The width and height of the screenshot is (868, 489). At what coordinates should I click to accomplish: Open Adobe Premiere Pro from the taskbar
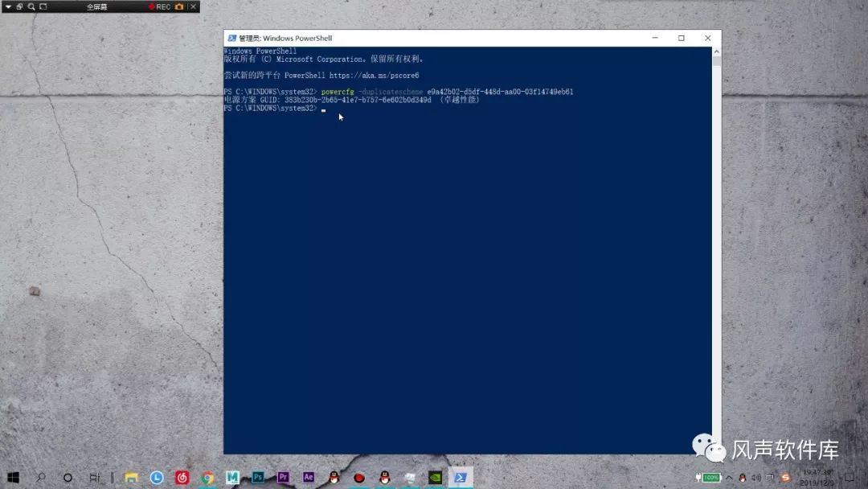pos(283,477)
